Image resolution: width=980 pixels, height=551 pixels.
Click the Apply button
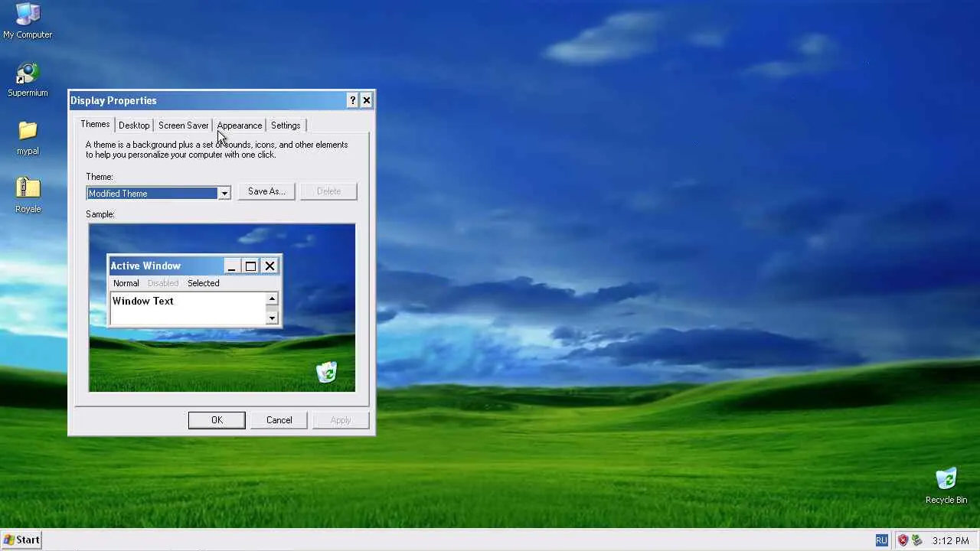[x=341, y=420]
